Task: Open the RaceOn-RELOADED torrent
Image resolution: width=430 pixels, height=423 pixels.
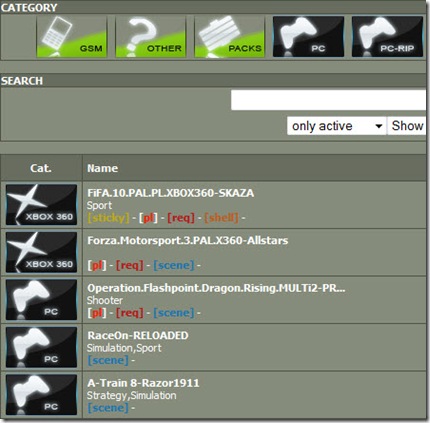Action: coord(138,335)
